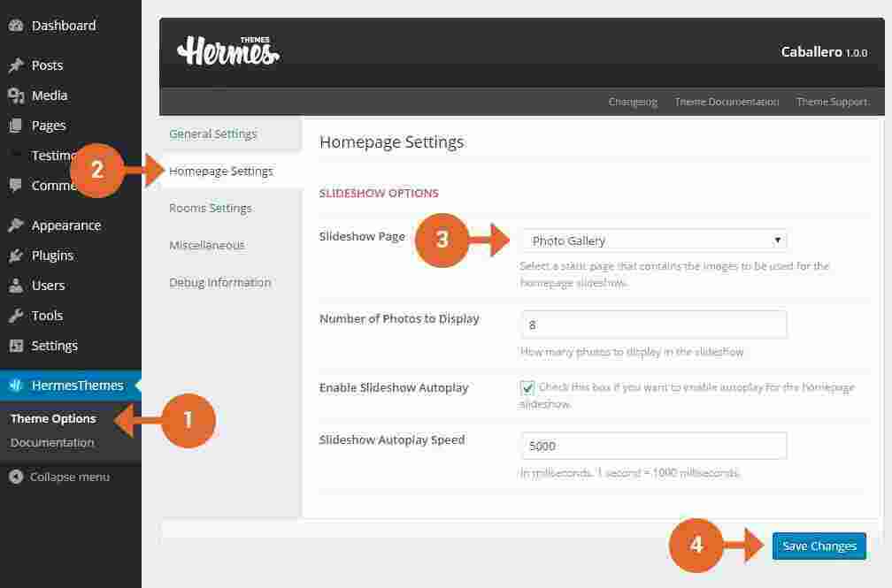Switch to the General Settings tab
892x588 pixels.
[212, 134]
